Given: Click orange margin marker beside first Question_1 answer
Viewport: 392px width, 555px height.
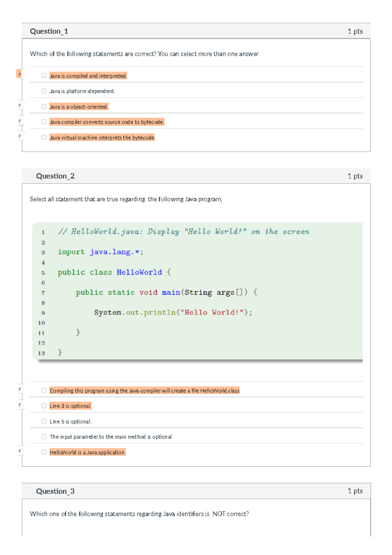Looking at the screenshot, I should tap(19, 74).
